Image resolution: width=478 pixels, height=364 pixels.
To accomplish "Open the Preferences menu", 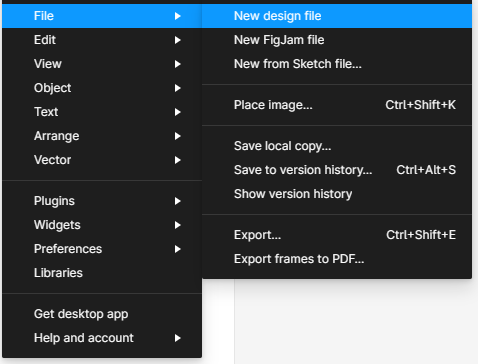I will pyautogui.click(x=102, y=249).
